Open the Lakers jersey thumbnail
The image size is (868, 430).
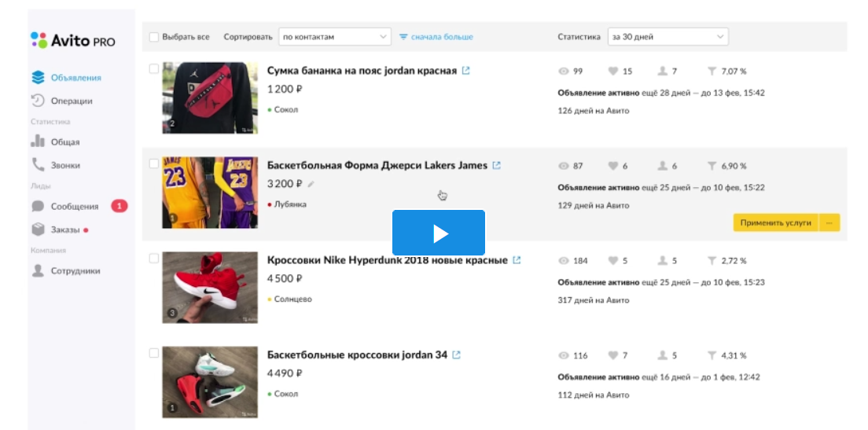(x=210, y=193)
